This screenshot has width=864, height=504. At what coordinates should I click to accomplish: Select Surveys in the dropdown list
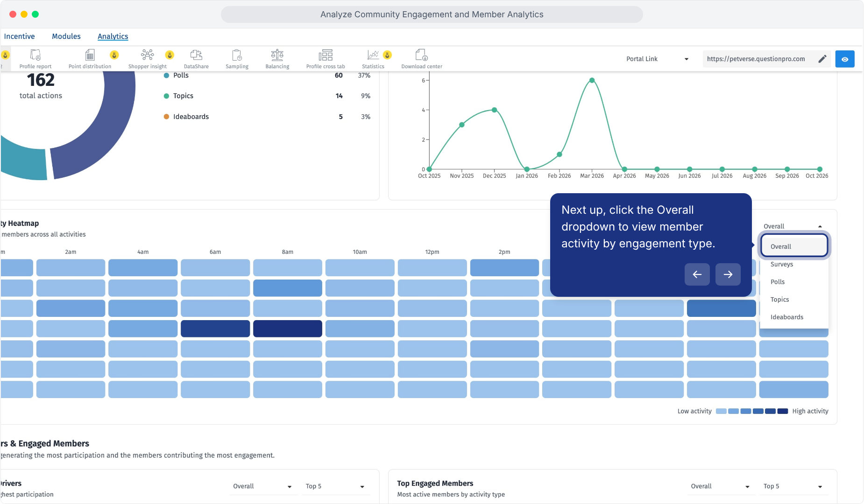tap(794, 264)
